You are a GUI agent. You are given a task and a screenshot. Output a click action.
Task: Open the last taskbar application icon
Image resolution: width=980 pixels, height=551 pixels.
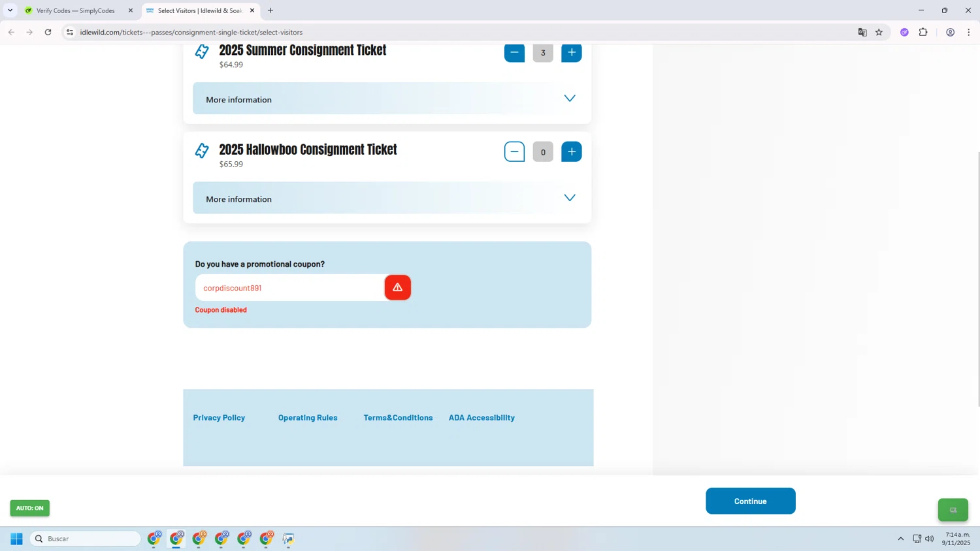point(288,539)
